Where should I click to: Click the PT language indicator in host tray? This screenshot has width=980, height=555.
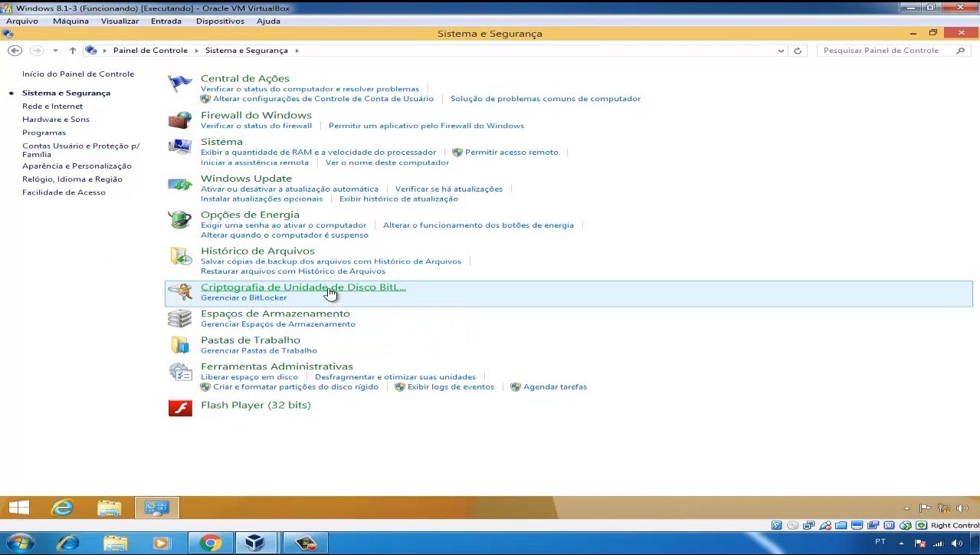(x=880, y=542)
